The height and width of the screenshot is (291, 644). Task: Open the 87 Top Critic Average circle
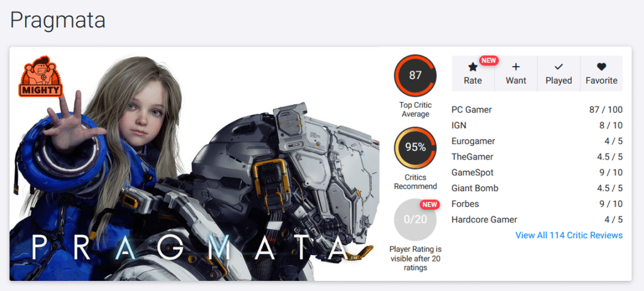tap(415, 75)
